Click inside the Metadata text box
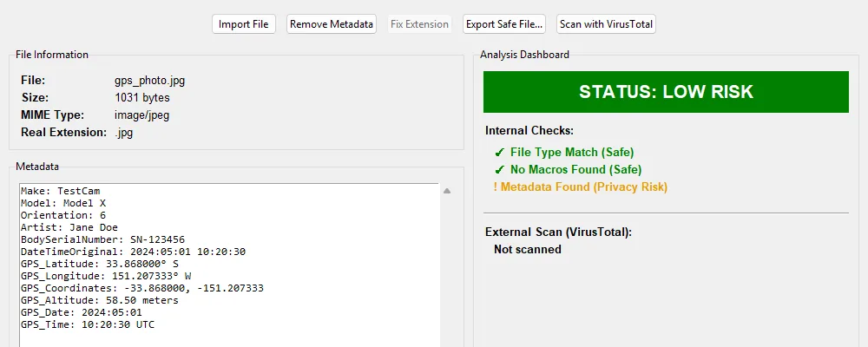868x347 pixels. (x=229, y=265)
